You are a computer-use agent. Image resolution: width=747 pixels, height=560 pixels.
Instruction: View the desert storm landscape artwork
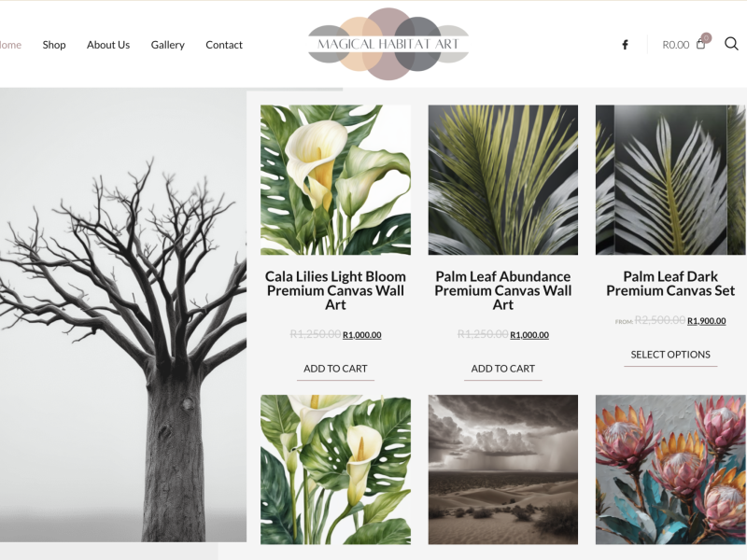coord(503,469)
